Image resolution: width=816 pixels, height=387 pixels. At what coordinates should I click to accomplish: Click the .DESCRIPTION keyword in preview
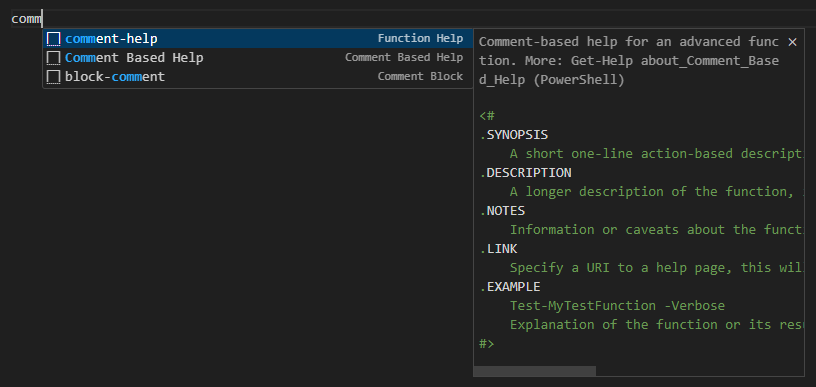[525, 173]
